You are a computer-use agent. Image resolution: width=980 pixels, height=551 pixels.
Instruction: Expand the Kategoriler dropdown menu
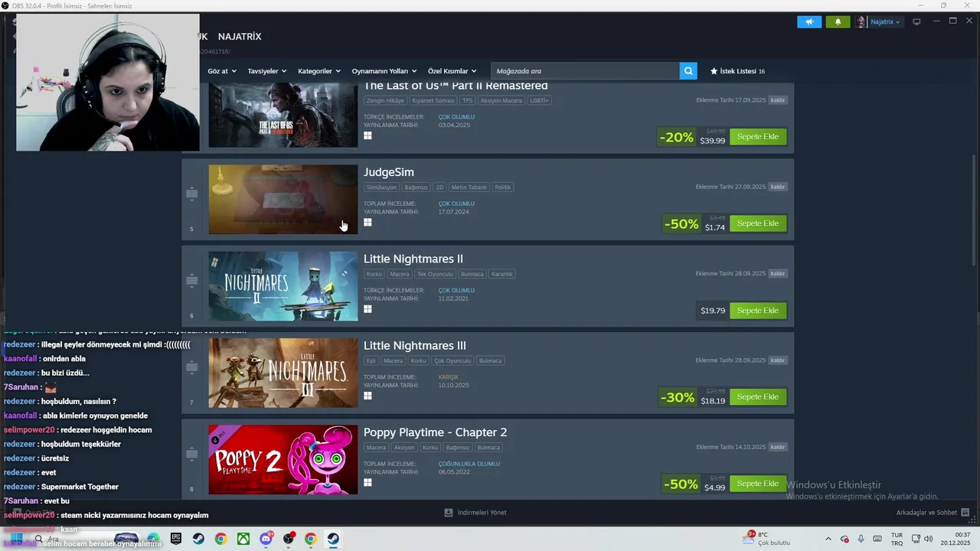(x=319, y=71)
